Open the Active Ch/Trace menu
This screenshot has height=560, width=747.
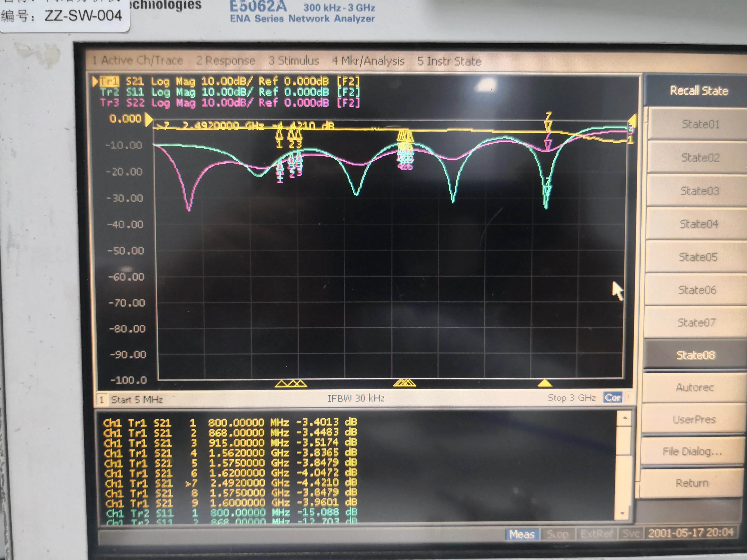click(138, 60)
